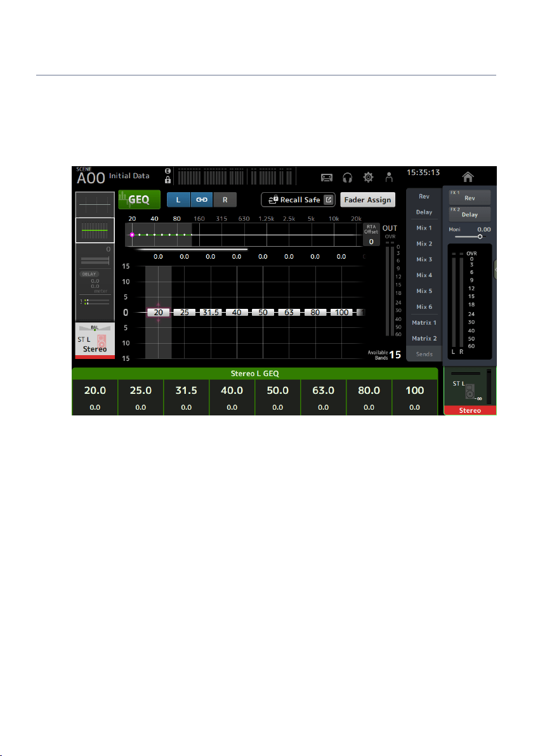
Task: Select Mix 6 in sends list
Action: tap(424, 306)
